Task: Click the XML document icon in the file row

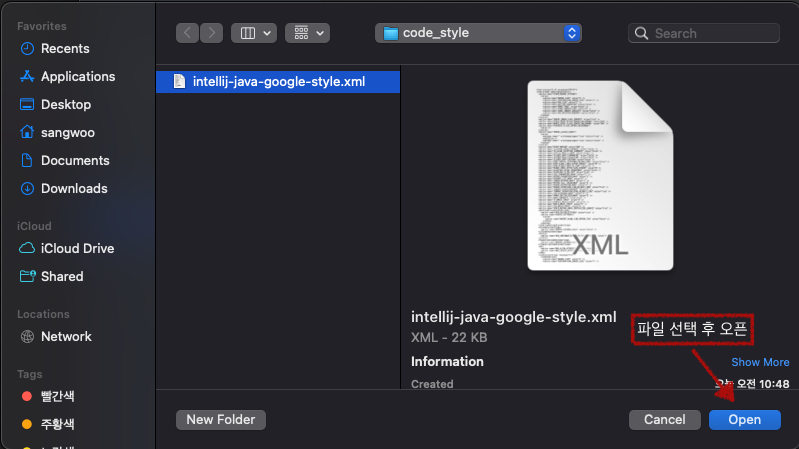Action: point(179,82)
